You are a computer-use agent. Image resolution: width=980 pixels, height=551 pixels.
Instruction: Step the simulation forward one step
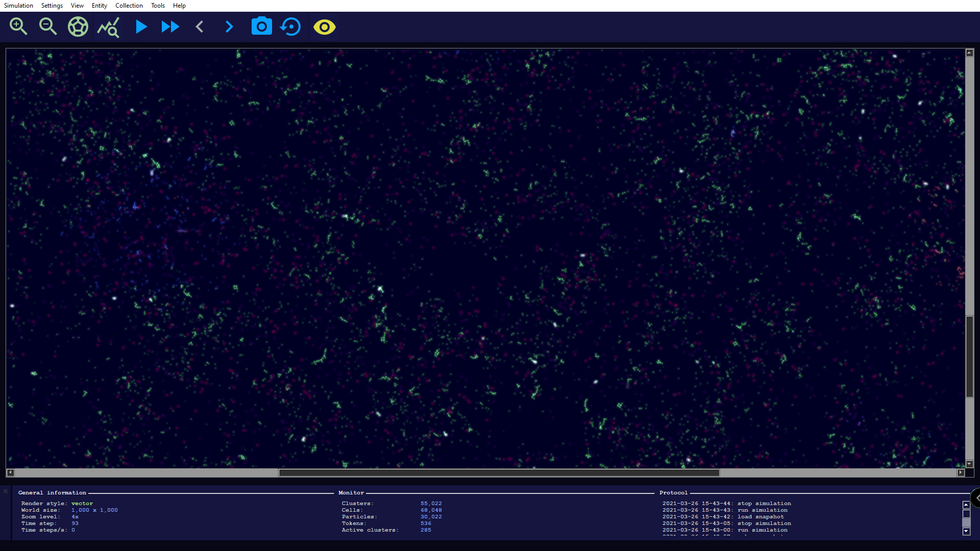[229, 27]
